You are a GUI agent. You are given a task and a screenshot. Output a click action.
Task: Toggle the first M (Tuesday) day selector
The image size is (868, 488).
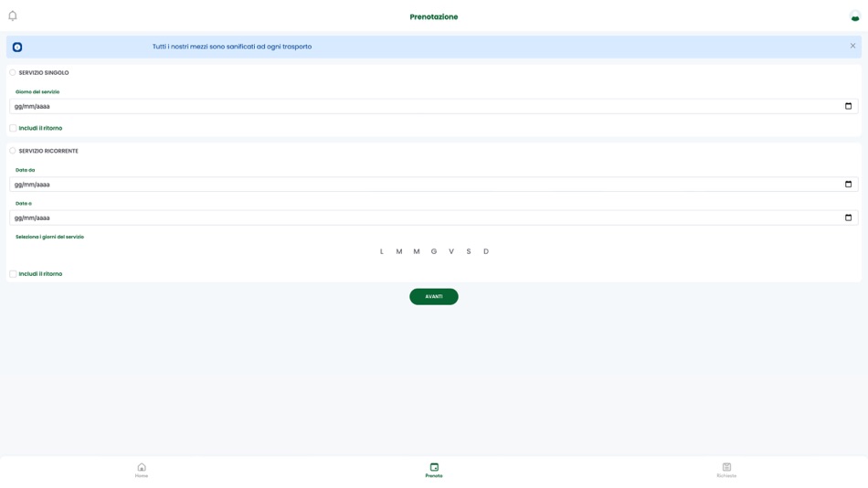pyautogui.click(x=399, y=251)
